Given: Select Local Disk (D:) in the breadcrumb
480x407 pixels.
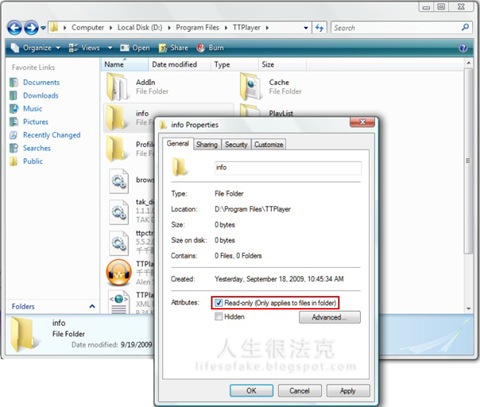Looking at the screenshot, I should pyautogui.click(x=140, y=28).
